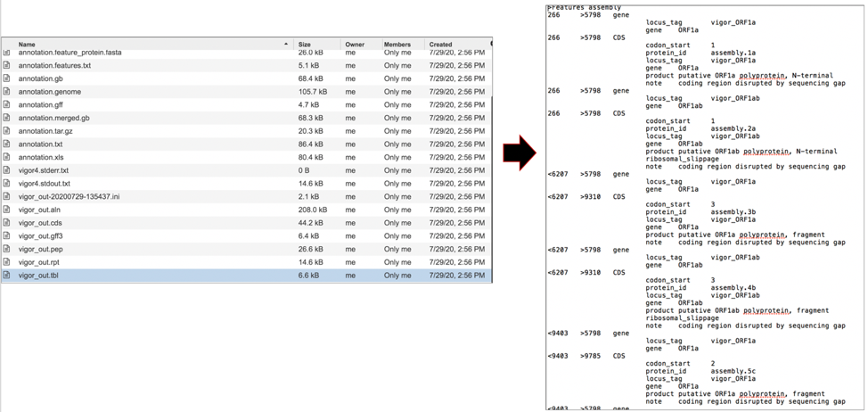868x412 pixels.
Task: Open vigor_out-20200729-135437.ini file
Action: (69, 197)
